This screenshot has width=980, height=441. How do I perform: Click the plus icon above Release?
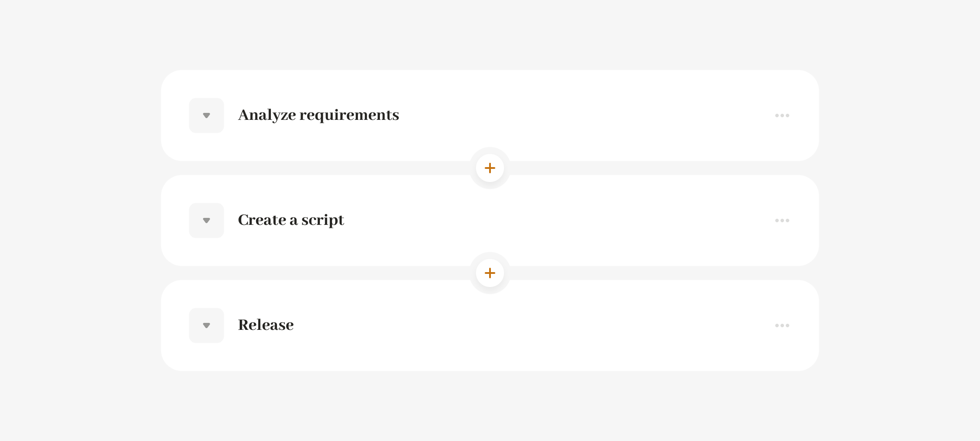coord(490,273)
